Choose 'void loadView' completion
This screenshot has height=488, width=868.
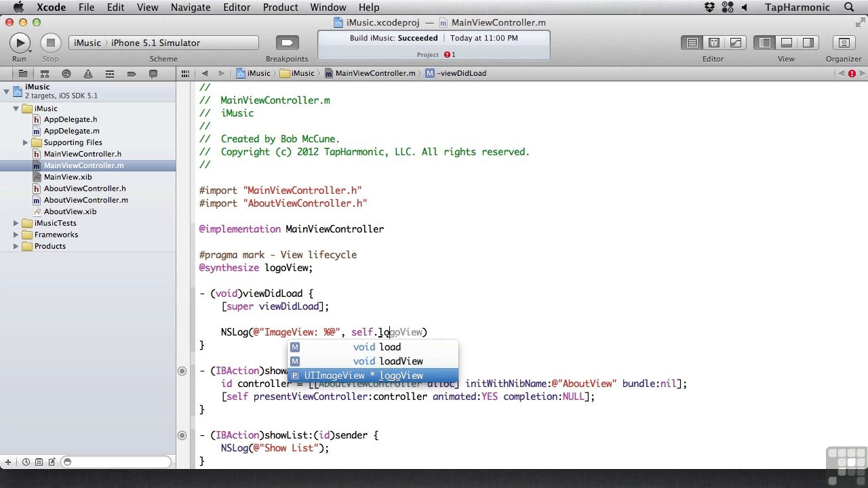[x=372, y=361]
